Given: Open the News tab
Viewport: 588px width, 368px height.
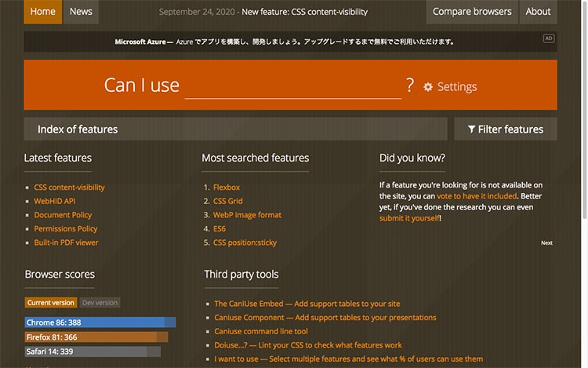Looking at the screenshot, I should click(81, 12).
